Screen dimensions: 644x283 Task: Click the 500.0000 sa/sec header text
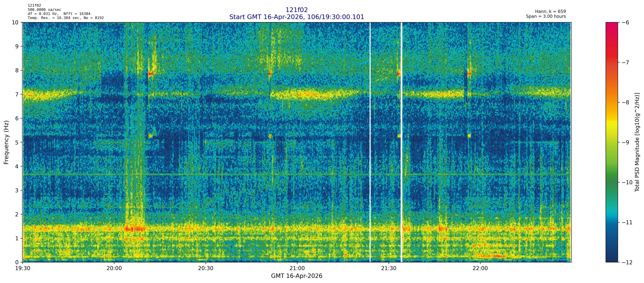point(44,9)
